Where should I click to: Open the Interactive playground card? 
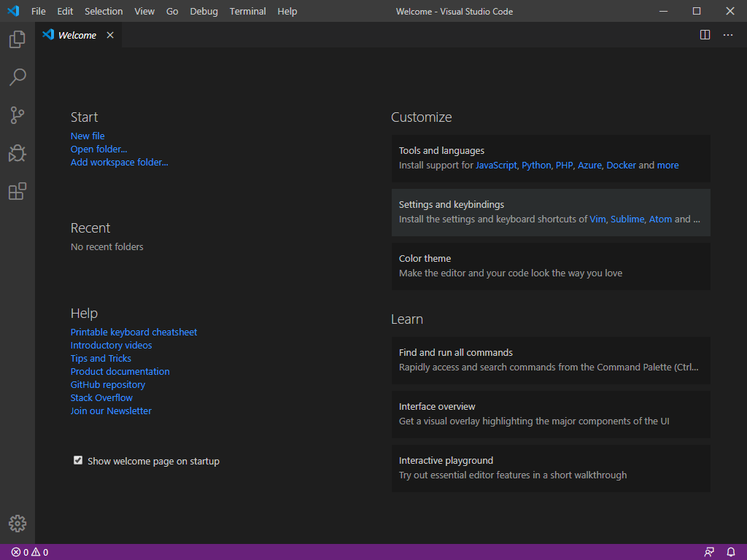[x=551, y=468]
